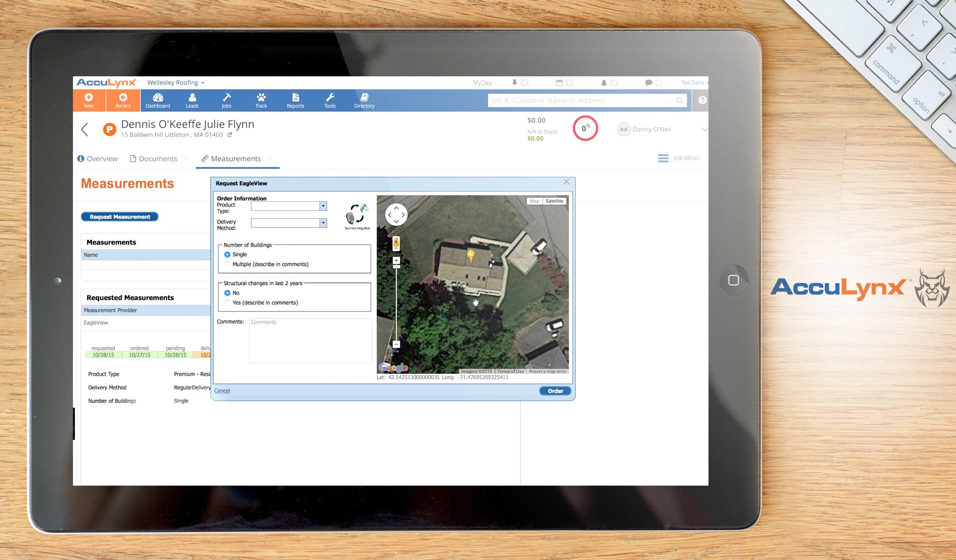The image size is (956, 560).
Task: Zoom in using the map plus control
Action: pyautogui.click(x=396, y=260)
